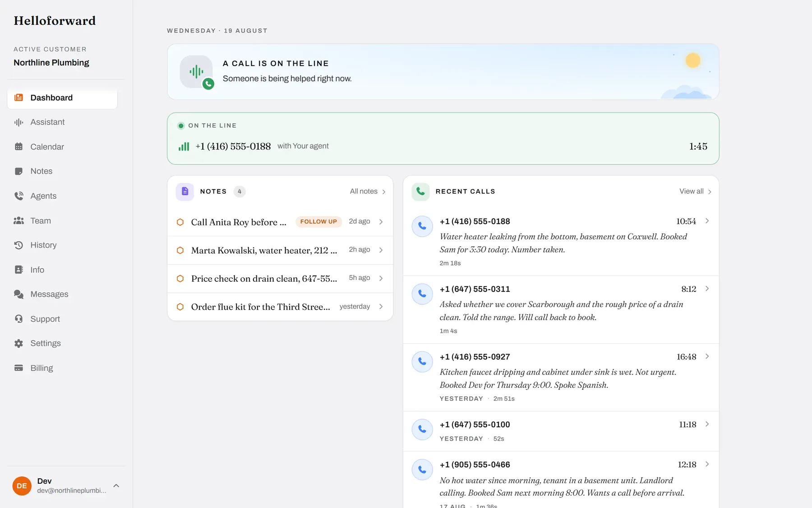Expand the 11:18 call entry chevron
Image resolution: width=812 pixels, height=508 pixels.
click(707, 424)
